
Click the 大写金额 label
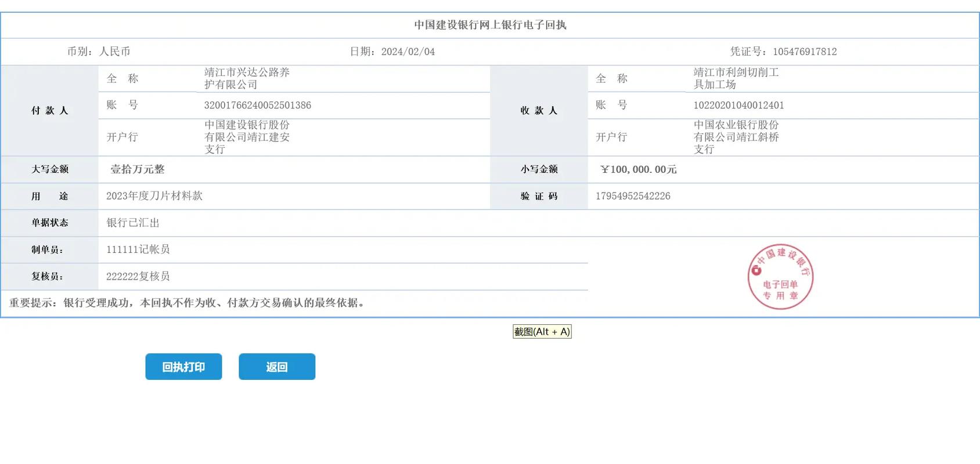pyautogui.click(x=50, y=169)
